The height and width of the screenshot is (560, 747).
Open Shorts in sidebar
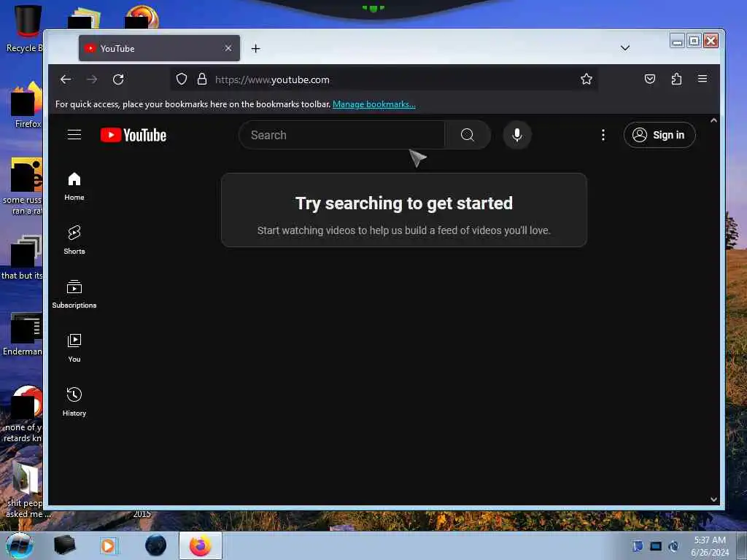tap(74, 241)
